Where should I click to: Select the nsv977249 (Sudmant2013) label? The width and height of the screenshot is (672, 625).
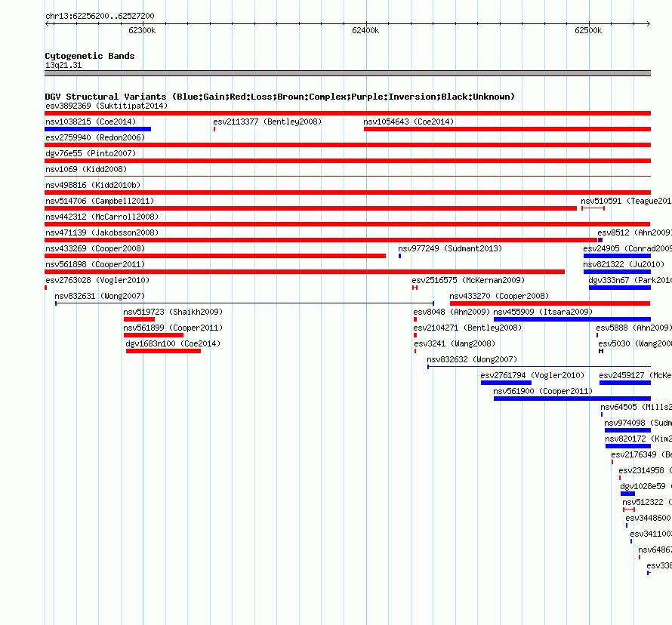[450, 248]
